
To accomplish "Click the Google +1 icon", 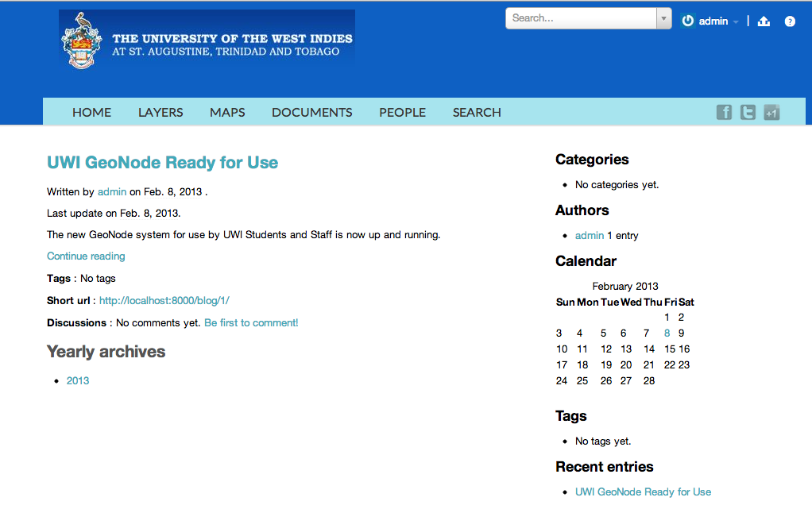I will [x=771, y=112].
